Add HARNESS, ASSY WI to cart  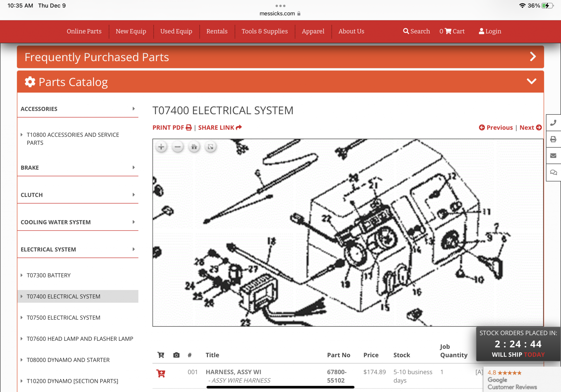161,373
